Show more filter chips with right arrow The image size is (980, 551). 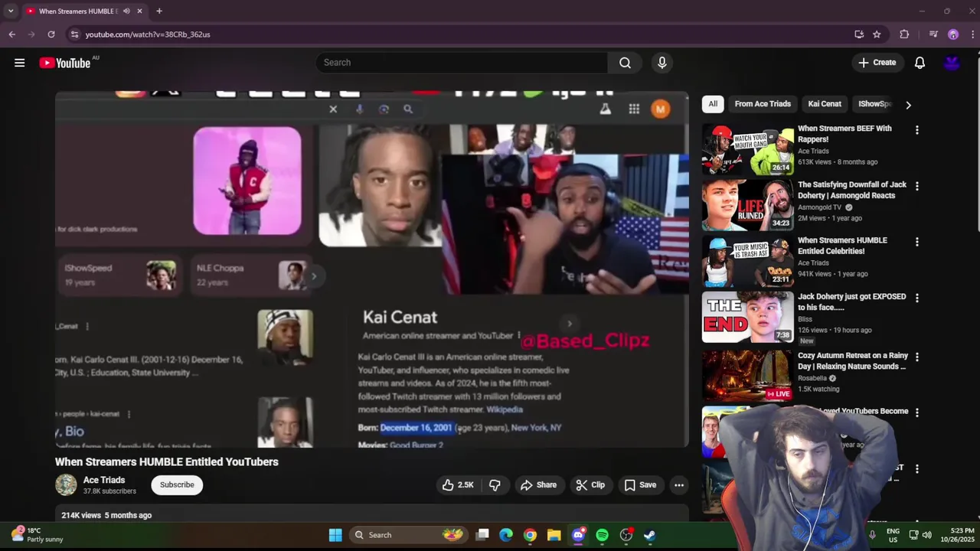[x=908, y=105]
